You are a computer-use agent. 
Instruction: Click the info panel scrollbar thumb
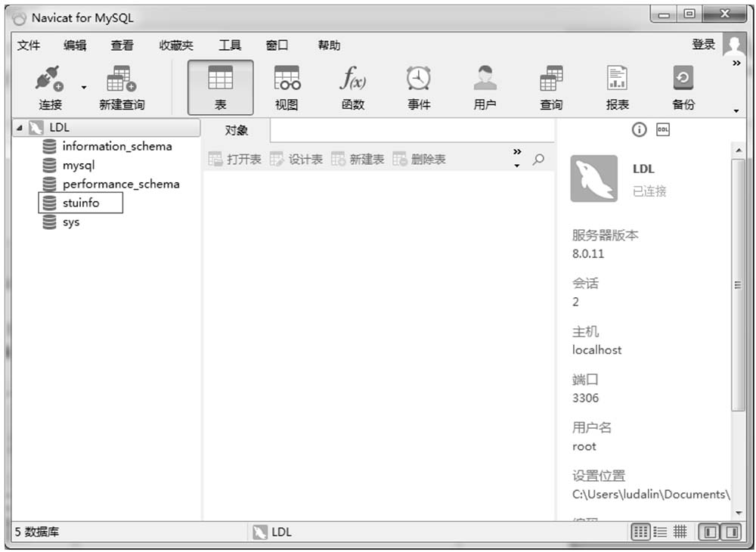click(738, 285)
